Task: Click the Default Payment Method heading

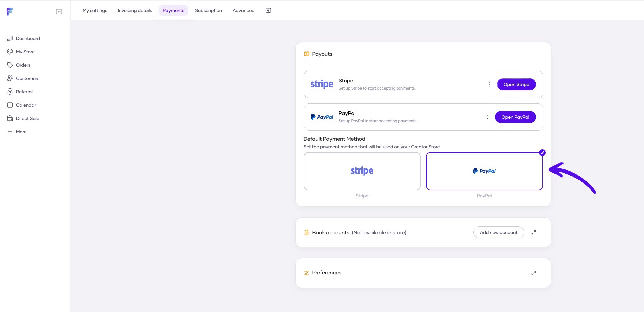Action: point(334,139)
